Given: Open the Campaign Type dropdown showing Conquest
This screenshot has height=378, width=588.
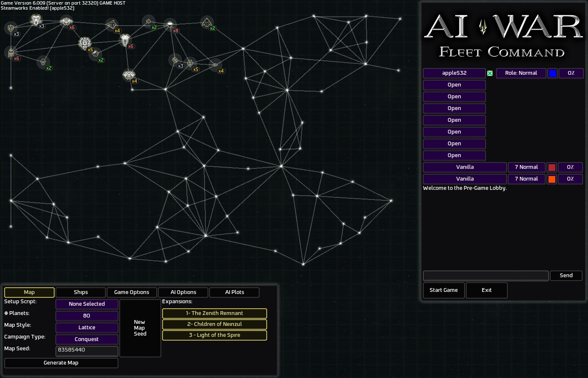Looking at the screenshot, I should pos(87,339).
